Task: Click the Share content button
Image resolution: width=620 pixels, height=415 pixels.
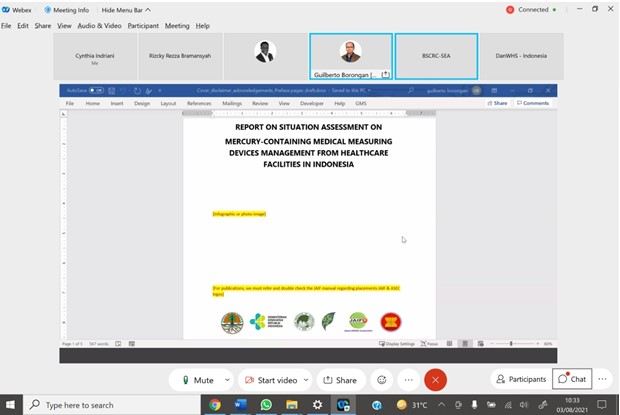Action: (x=340, y=380)
